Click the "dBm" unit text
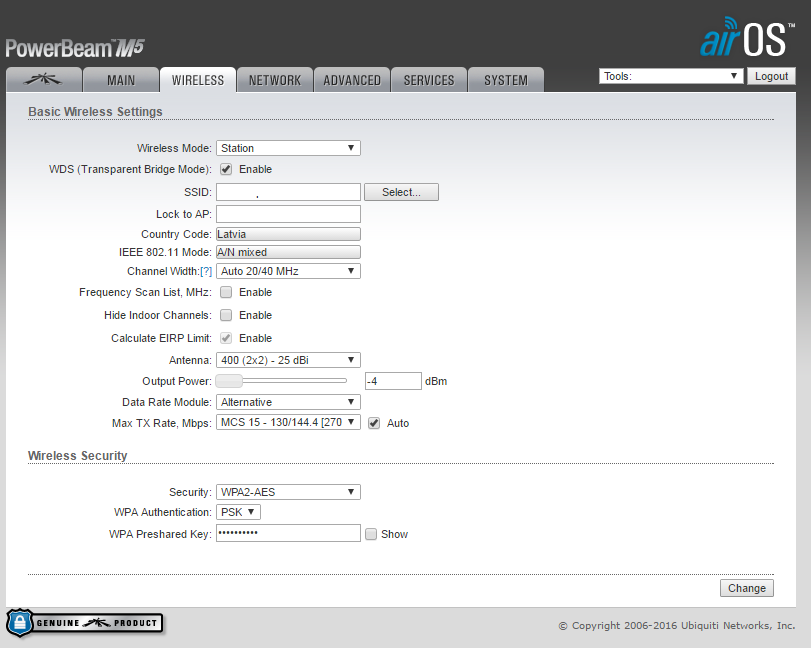 [436, 381]
